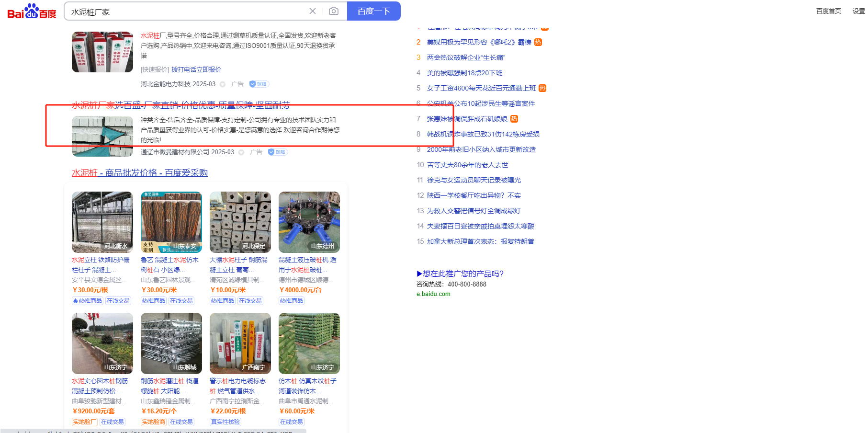The image size is (868, 433).
Task: Open hot search 加拿大新总理首次表态：报复特朗普
Action: [x=481, y=241]
